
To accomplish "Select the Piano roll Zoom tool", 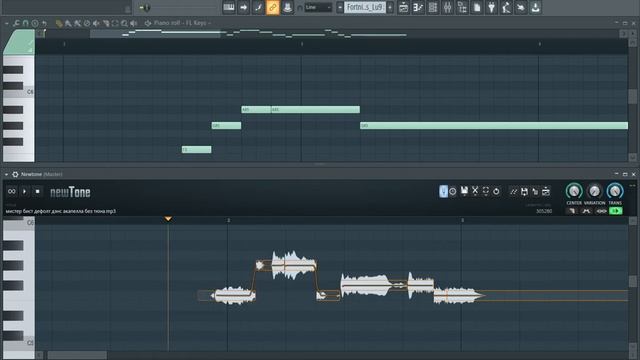I will point(124,23).
